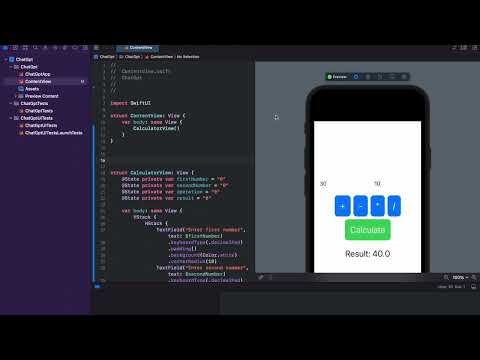The width and height of the screenshot is (480, 360).
Task: Open the Assets catalog in navigator
Action: tap(32, 89)
